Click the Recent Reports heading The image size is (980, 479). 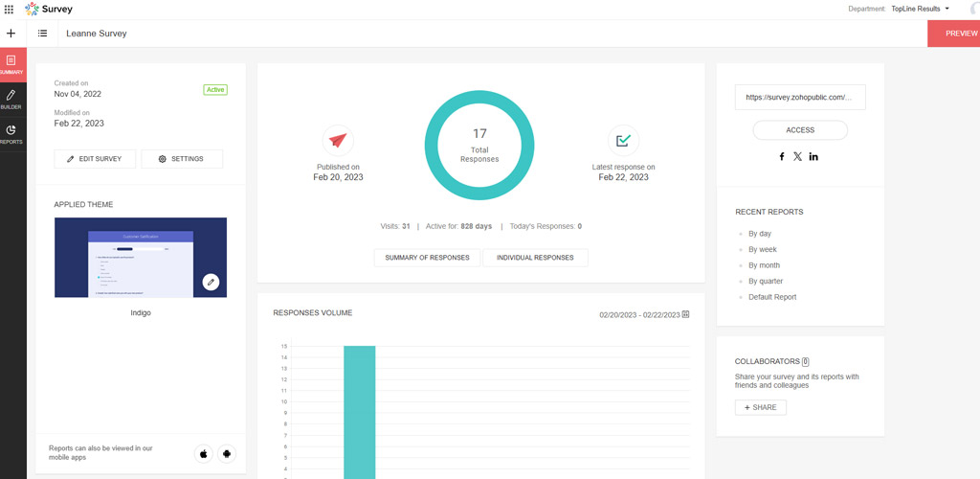point(769,212)
